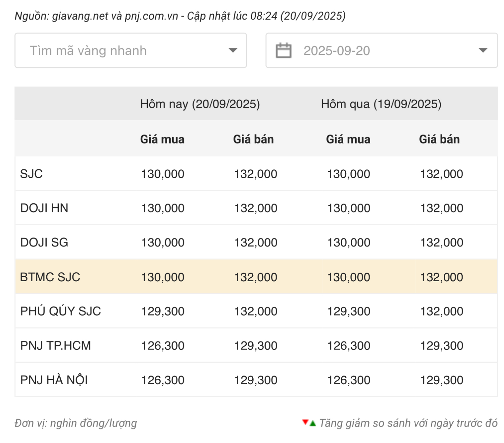Open the 'Tìm mã vàng nhanh' dropdown arrow
This screenshot has width=504, height=443.
click(233, 51)
